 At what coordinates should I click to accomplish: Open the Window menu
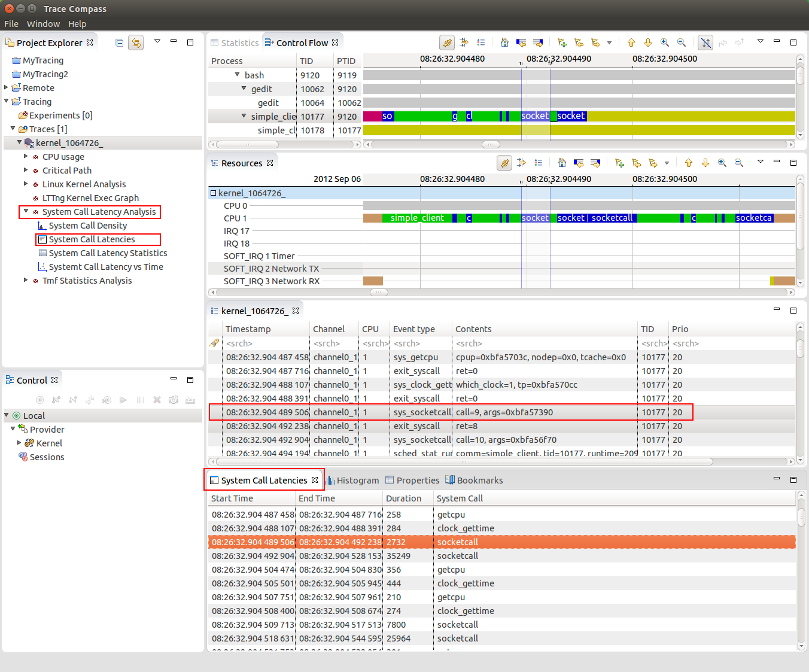[43, 23]
